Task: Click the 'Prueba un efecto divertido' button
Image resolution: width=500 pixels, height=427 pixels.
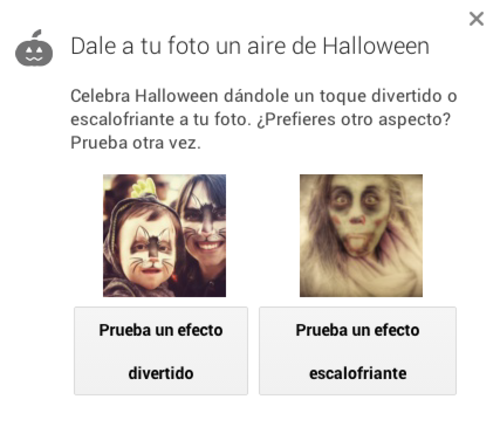Action: pyautogui.click(x=161, y=351)
